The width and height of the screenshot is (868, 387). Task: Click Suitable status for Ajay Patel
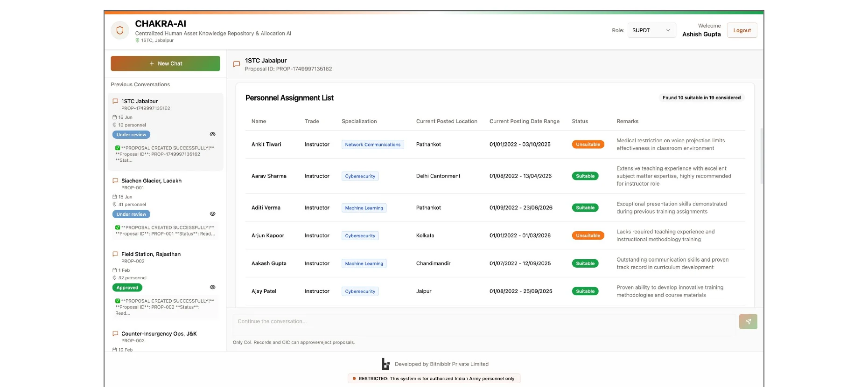585,291
